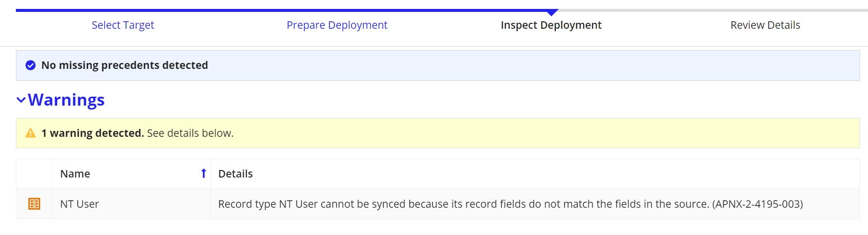Click the progress pointer under Inspect Deployment
The height and width of the screenshot is (235, 868).
[x=551, y=13]
